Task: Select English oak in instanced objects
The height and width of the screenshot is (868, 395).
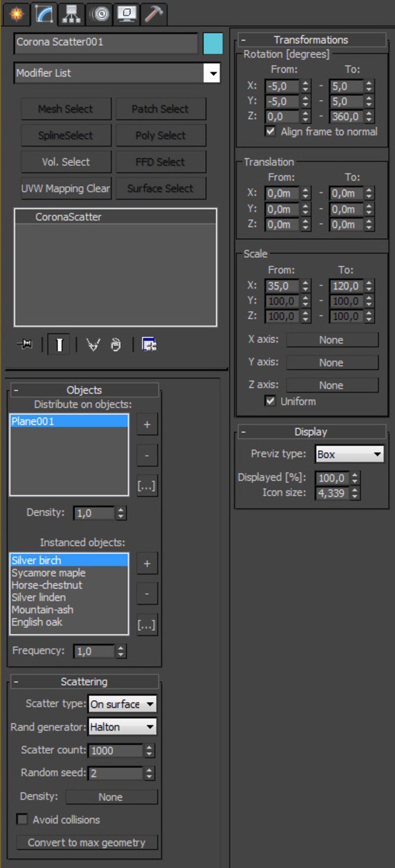Action: [x=69, y=622]
